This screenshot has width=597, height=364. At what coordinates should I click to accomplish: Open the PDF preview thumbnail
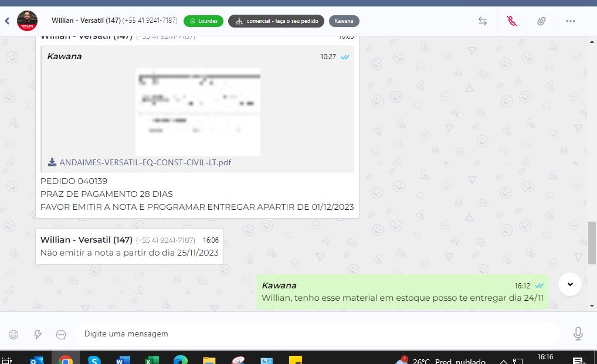(198, 111)
